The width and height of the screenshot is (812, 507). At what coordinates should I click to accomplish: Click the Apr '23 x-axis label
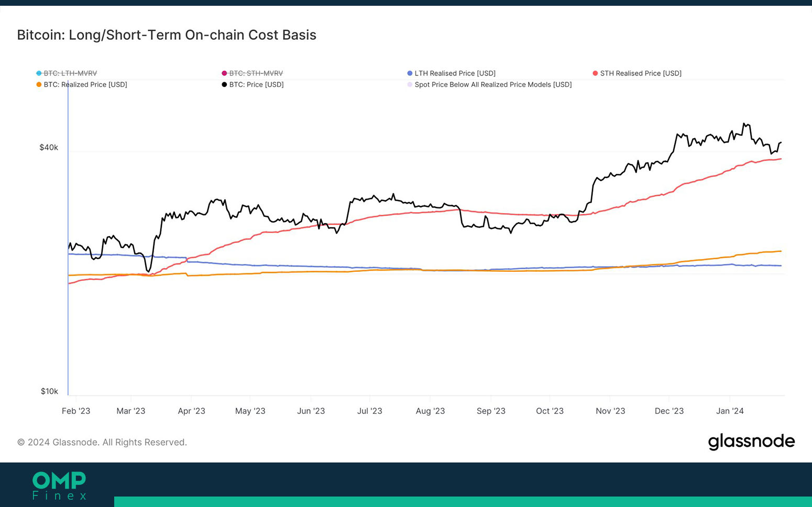[x=191, y=411]
